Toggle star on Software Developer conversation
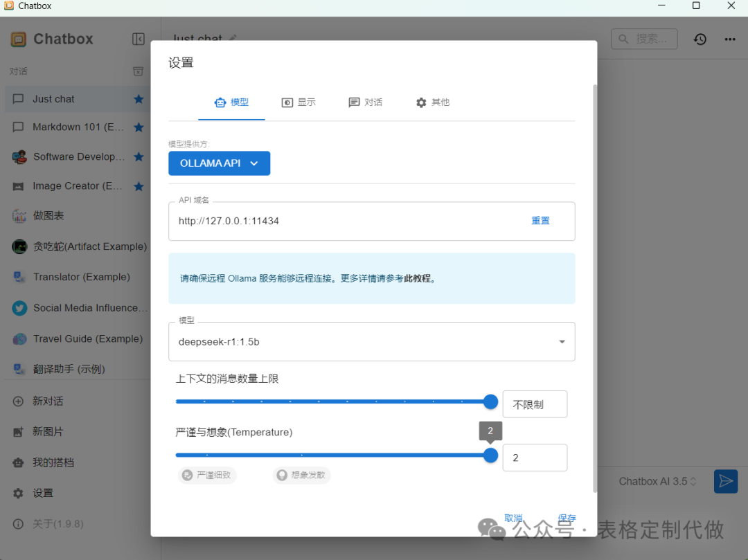This screenshot has height=560, width=748. click(x=139, y=157)
